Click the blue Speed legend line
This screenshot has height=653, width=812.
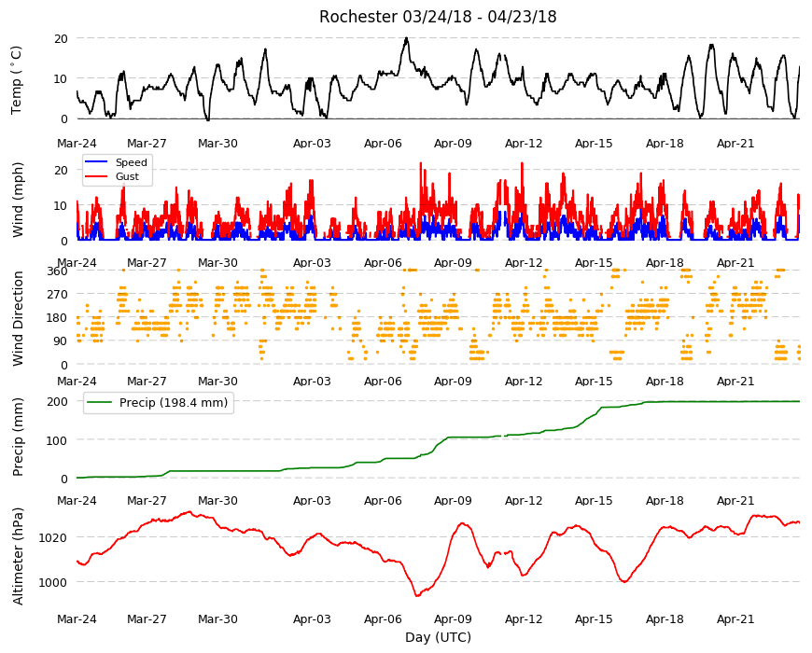coord(95,162)
